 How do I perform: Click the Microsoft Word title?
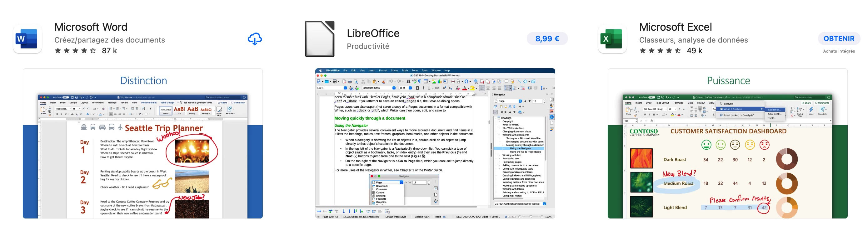pyautogui.click(x=91, y=27)
